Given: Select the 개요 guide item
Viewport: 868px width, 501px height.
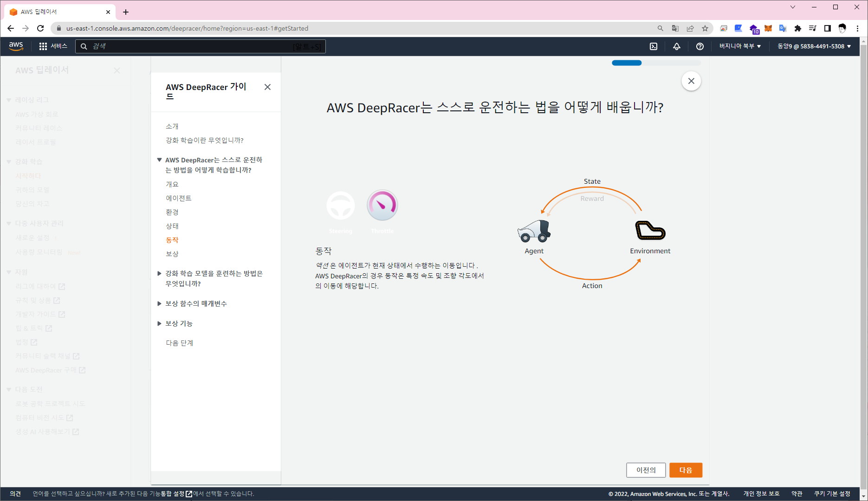Looking at the screenshot, I should point(172,184).
